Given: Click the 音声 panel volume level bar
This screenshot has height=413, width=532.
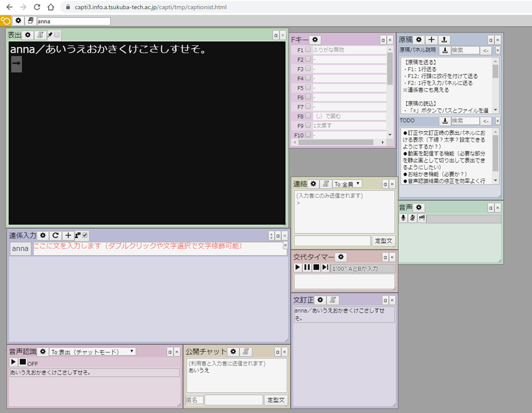Looking at the screenshot, I should coord(464,219).
